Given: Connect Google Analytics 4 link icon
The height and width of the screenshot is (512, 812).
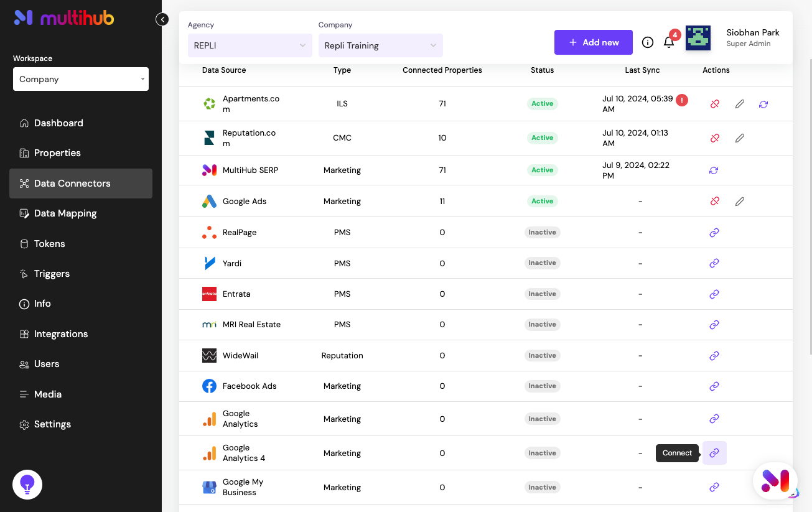Looking at the screenshot, I should pos(714,453).
